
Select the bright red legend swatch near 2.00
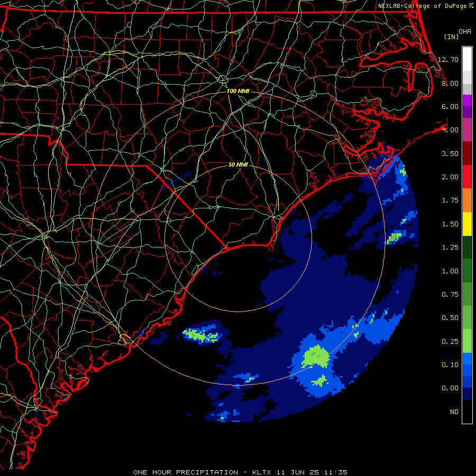click(467, 177)
